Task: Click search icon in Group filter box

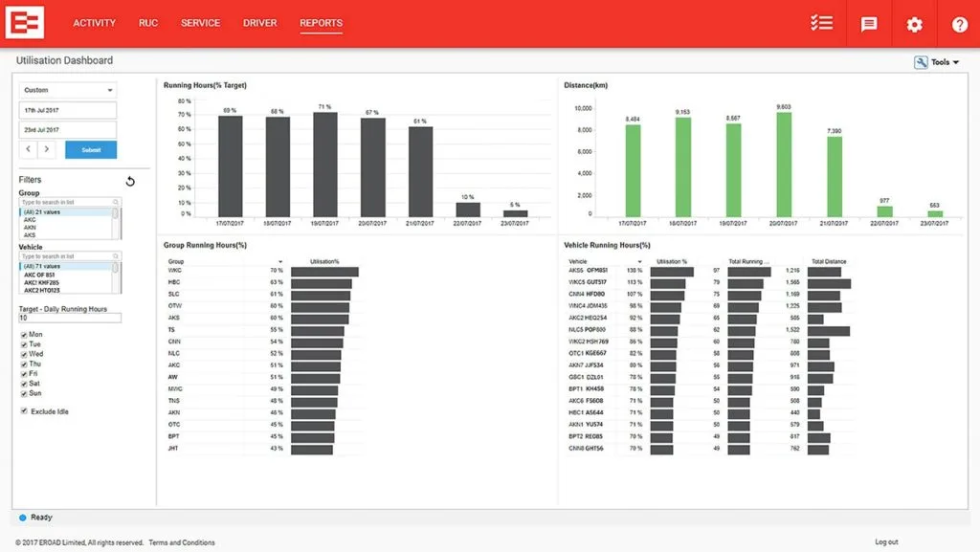Action: (x=116, y=202)
